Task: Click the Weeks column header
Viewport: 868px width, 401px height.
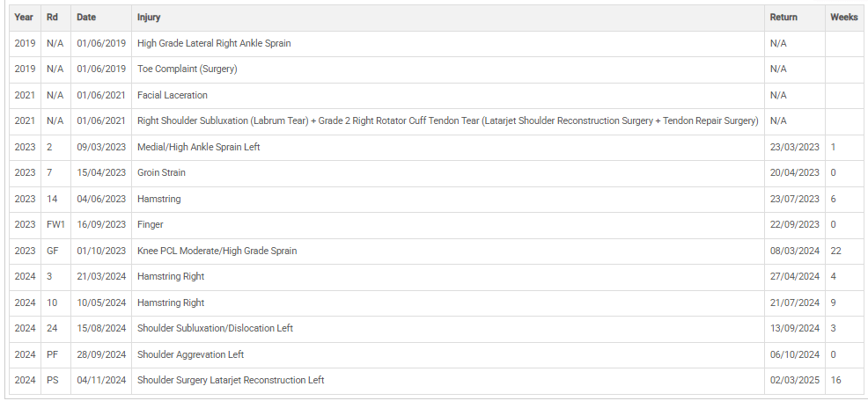Action: (842, 17)
